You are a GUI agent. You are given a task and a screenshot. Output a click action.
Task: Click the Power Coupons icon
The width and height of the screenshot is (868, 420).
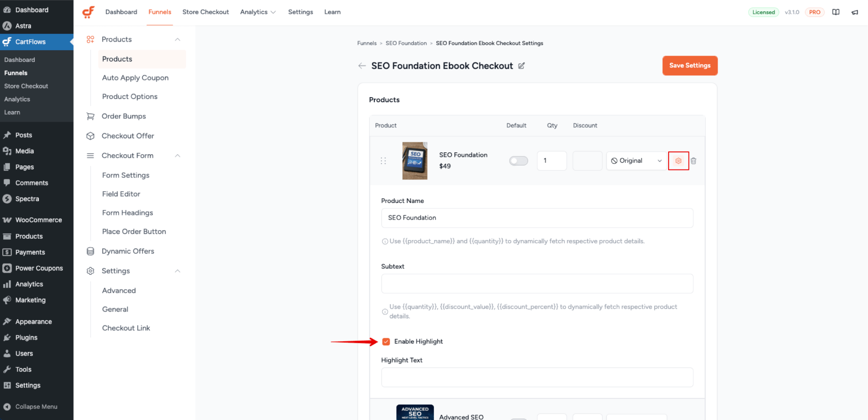pyautogui.click(x=7, y=268)
